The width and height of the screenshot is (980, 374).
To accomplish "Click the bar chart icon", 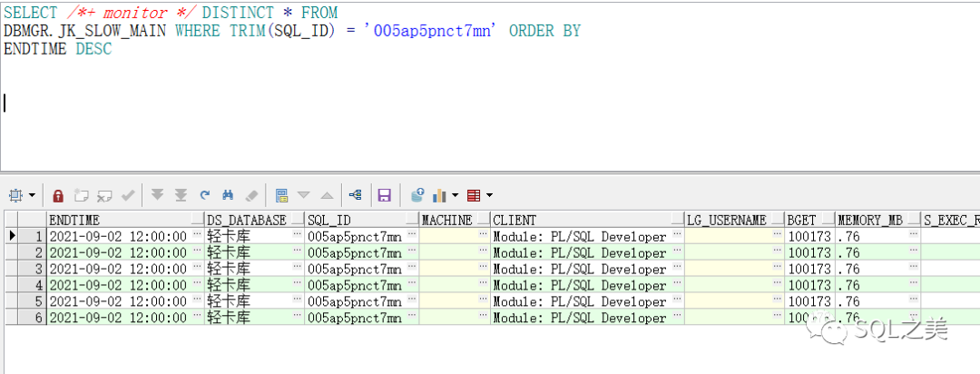I will click(x=439, y=196).
